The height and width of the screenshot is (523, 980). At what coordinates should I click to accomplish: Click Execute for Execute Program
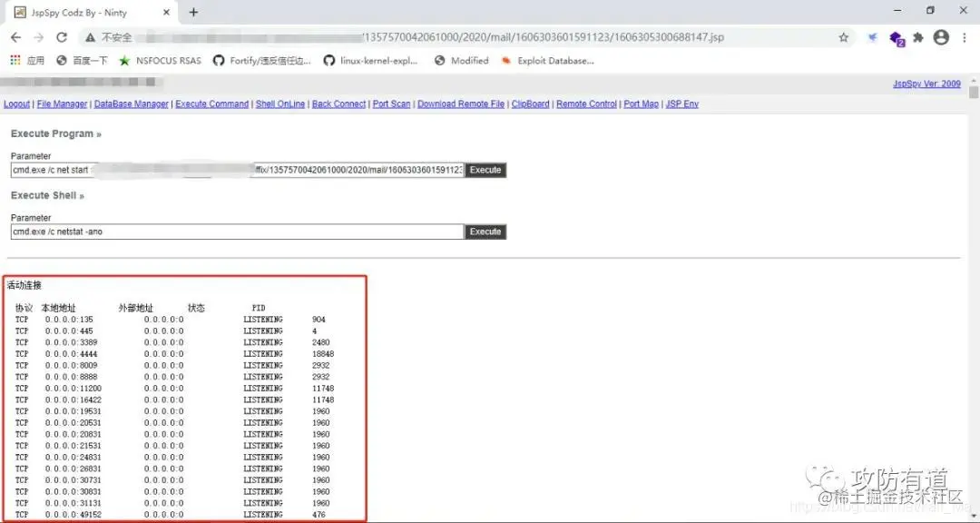(x=485, y=170)
